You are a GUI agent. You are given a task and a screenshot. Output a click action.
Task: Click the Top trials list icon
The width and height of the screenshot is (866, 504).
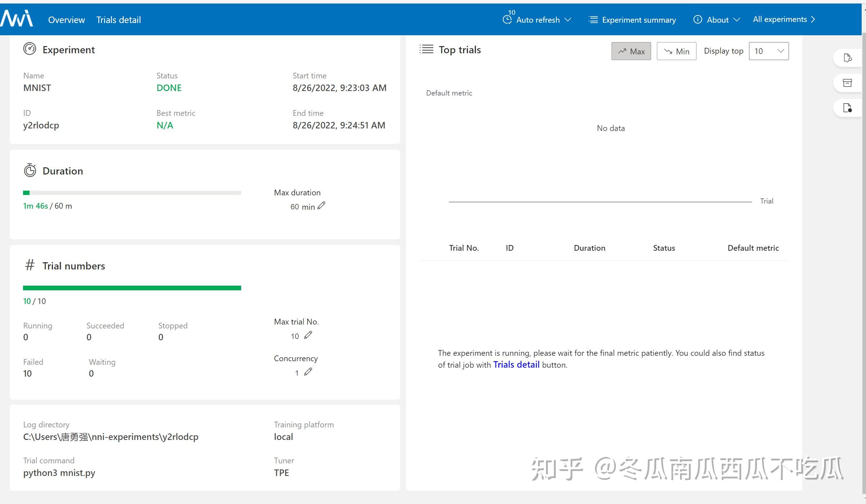tap(427, 49)
